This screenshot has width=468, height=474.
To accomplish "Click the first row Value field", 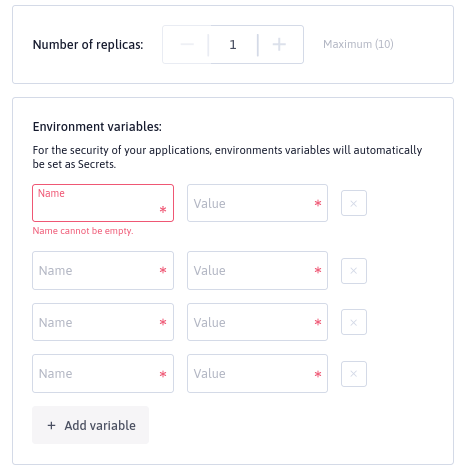I will click(x=257, y=203).
